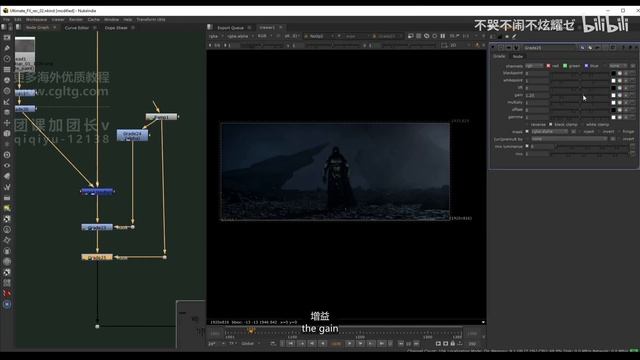Split gain into four channel fields
640x360 pixels.
pyautogui.click(x=626, y=95)
